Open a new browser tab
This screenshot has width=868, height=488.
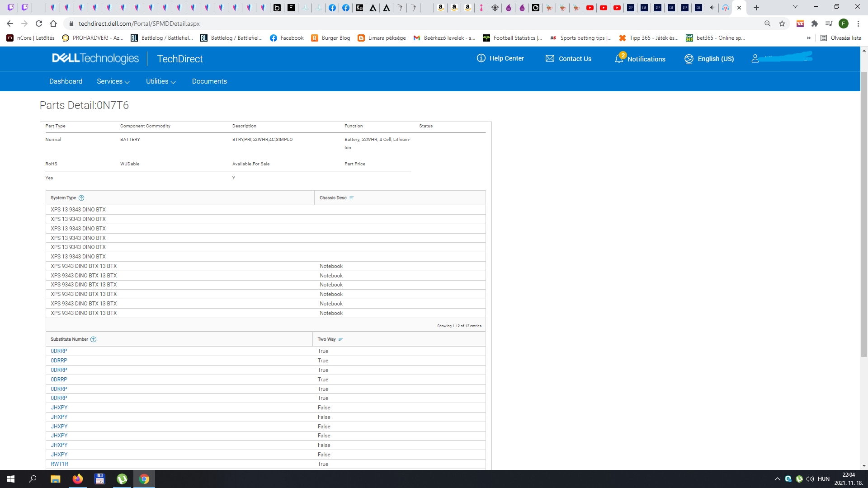coord(756,8)
